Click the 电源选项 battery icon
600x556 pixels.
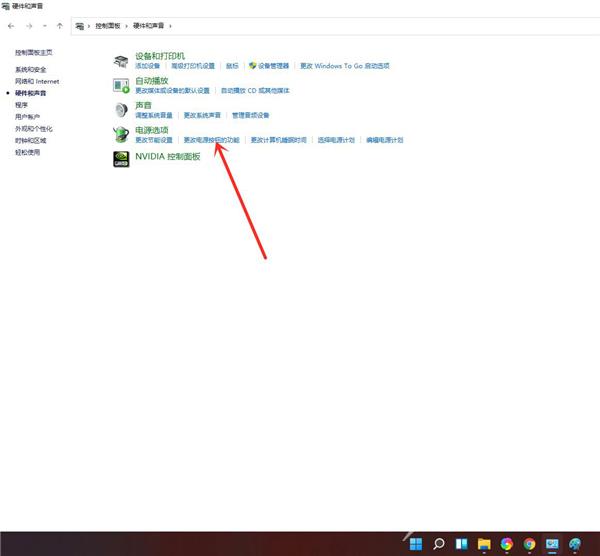(x=121, y=134)
